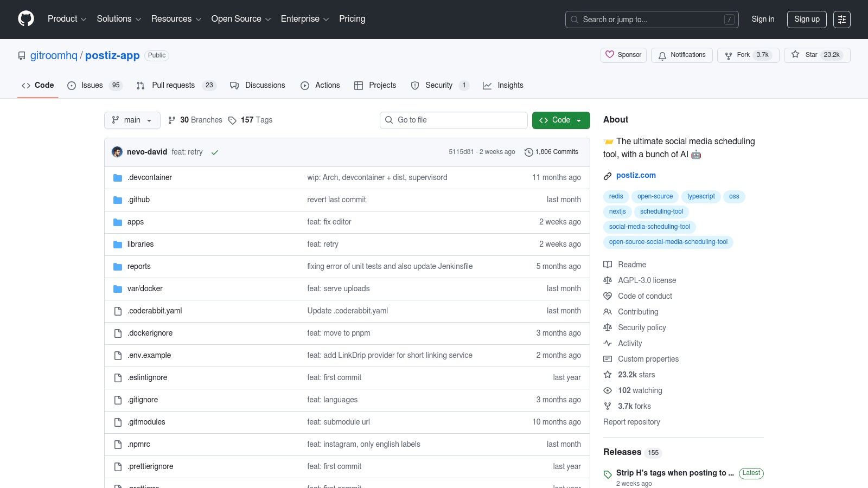Switch to the Issues tab
The width and height of the screenshot is (868, 488).
click(x=95, y=86)
